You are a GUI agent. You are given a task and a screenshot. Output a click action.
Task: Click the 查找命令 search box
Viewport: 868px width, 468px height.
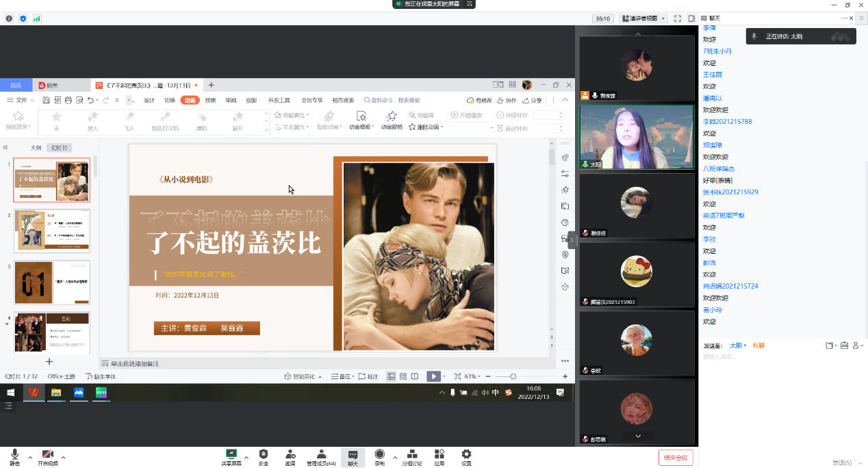point(392,101)
